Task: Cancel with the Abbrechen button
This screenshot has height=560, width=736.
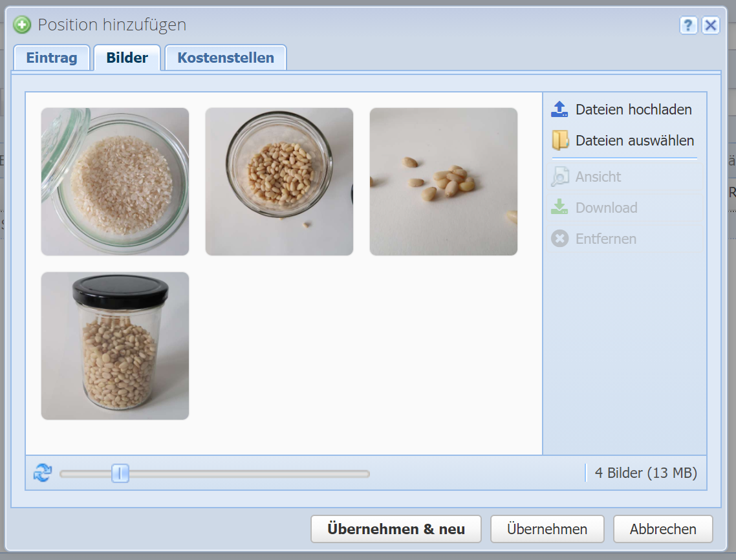Action: [x=663, y=529]
